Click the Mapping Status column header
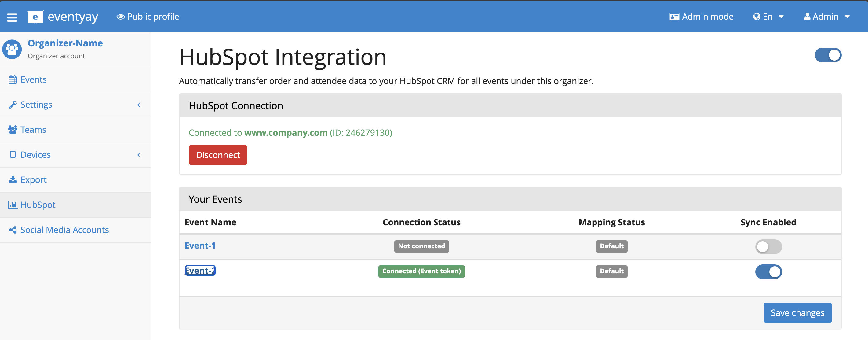The height and width of the screenshot is (340, 868). tap(611, 222)
